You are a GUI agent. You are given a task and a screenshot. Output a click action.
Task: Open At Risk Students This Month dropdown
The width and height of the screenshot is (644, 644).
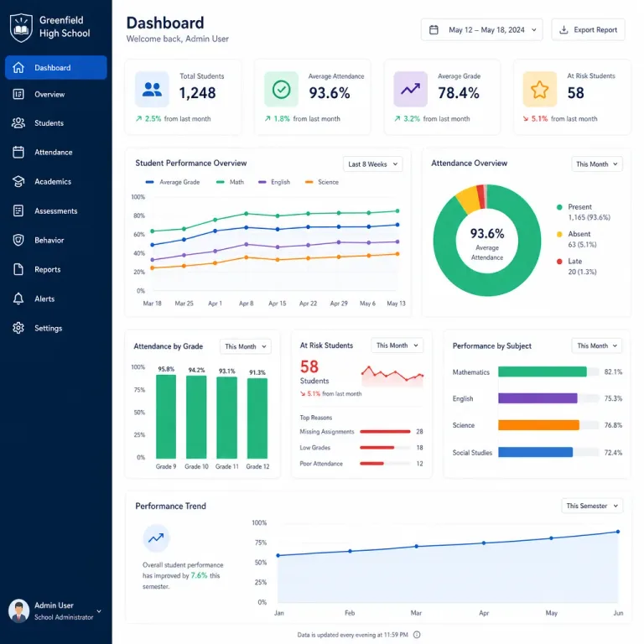[x=397, y=345]
